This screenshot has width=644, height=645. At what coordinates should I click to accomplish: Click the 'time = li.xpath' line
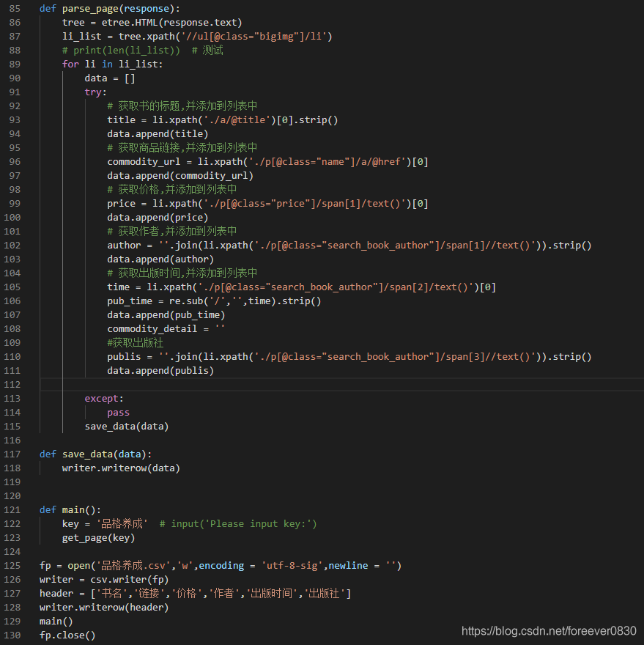coord(301,287)
